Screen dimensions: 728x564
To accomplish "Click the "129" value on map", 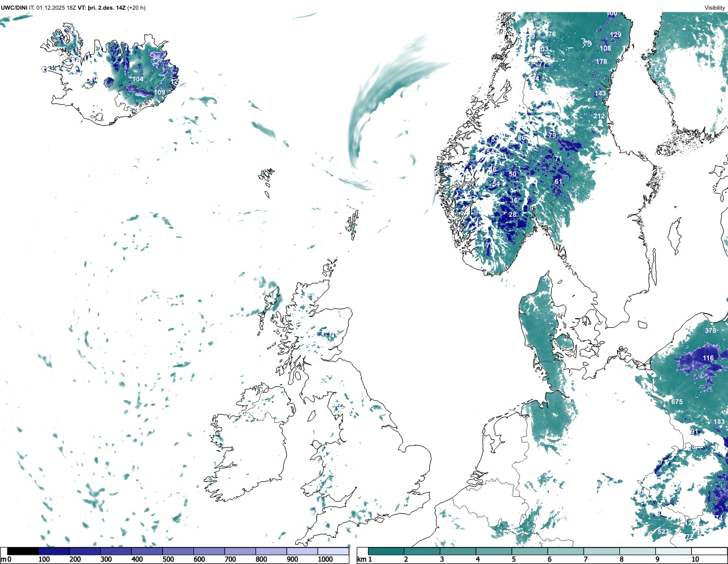I will [x=615, y=35].
